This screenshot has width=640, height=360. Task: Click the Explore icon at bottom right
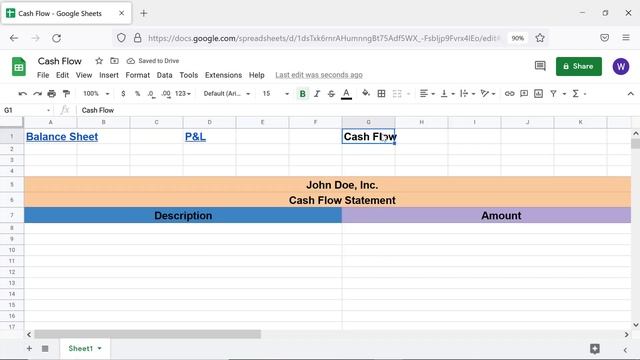point(595,349)
